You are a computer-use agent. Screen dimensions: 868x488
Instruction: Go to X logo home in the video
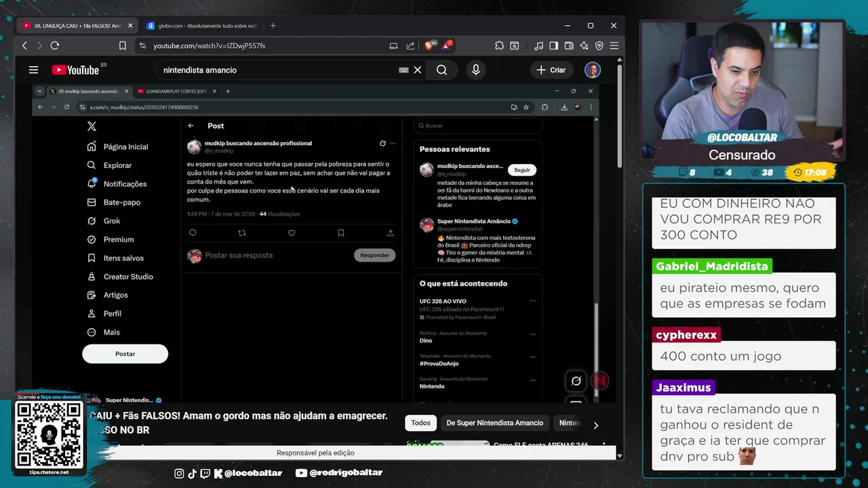pyautogui.click(x=92, y=126)
